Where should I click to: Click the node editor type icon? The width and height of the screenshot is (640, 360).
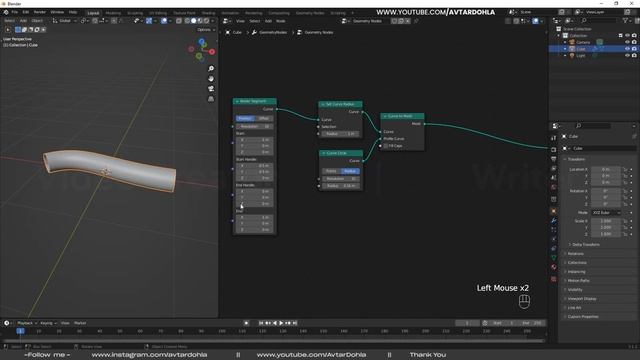click(x=226, y=21)
